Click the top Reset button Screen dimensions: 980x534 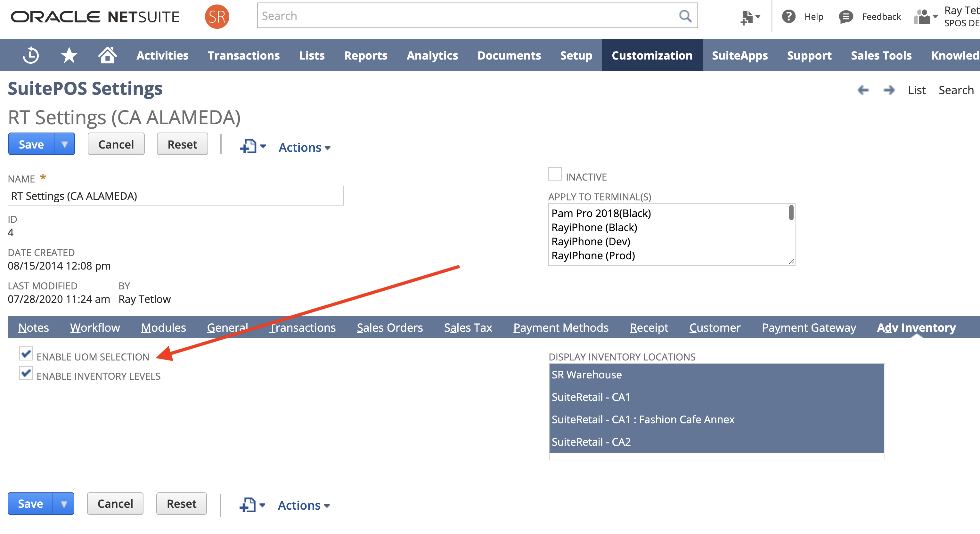(x=182, y=144)
